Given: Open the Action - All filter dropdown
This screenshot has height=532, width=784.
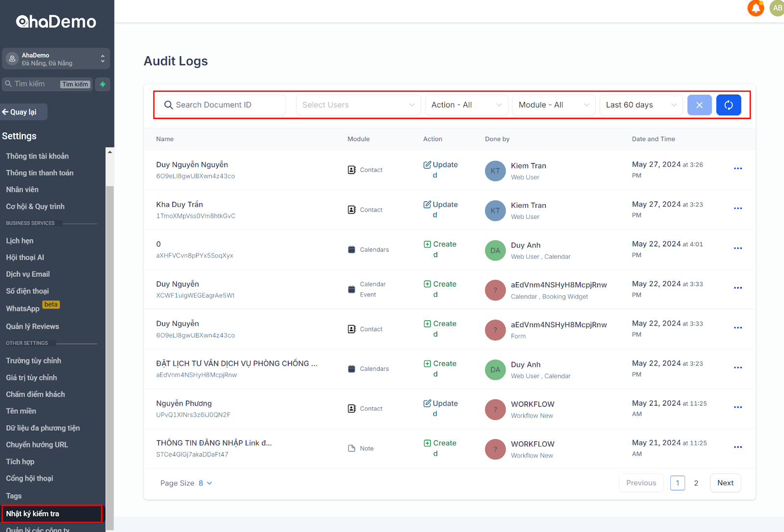Looking at the screenshot, I should pos(466,105).
